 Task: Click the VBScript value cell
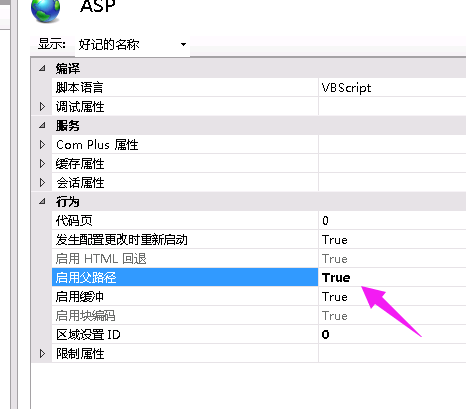pos(392,88)
